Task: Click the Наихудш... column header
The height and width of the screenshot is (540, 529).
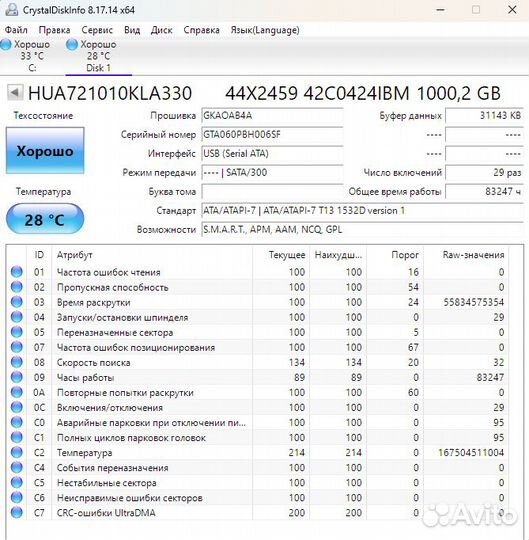Action: coord(338,255)
